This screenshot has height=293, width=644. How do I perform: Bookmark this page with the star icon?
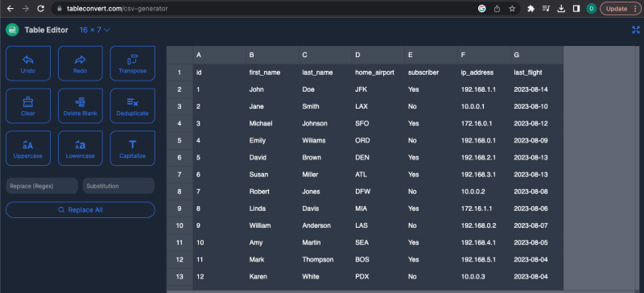pyautogui.click(x=512, y=9)
